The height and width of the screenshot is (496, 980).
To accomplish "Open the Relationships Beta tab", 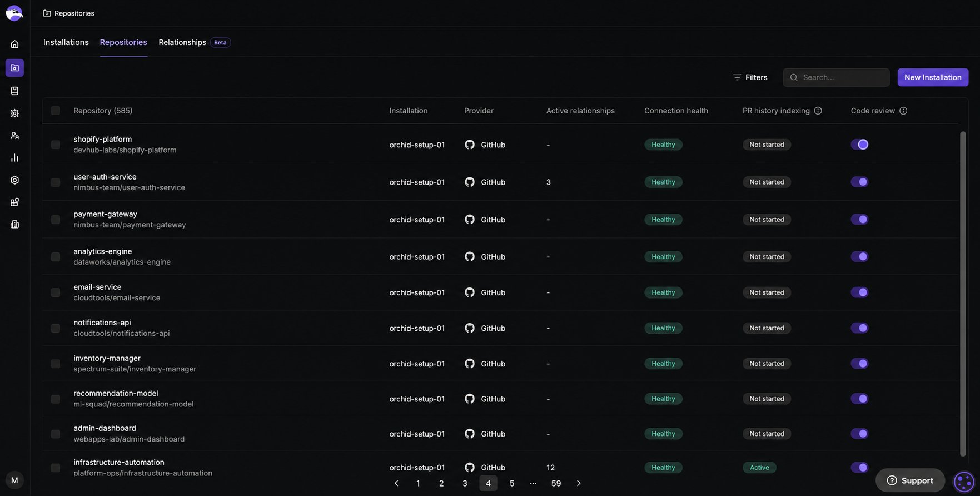I will click(195, 42).
